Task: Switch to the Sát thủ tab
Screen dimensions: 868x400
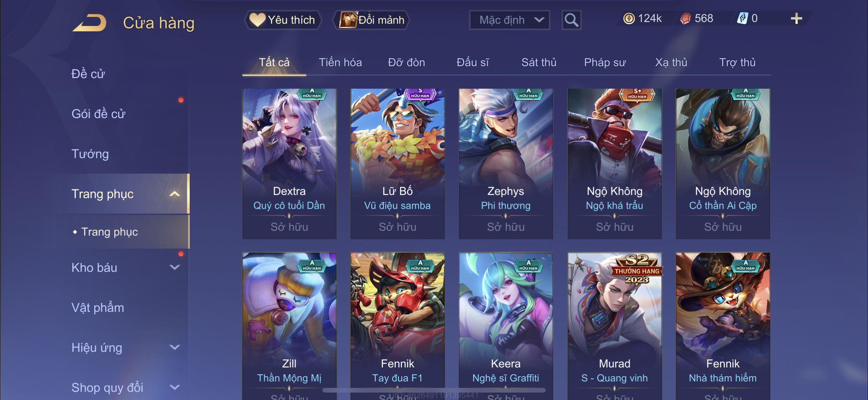Action: point(538,62)
